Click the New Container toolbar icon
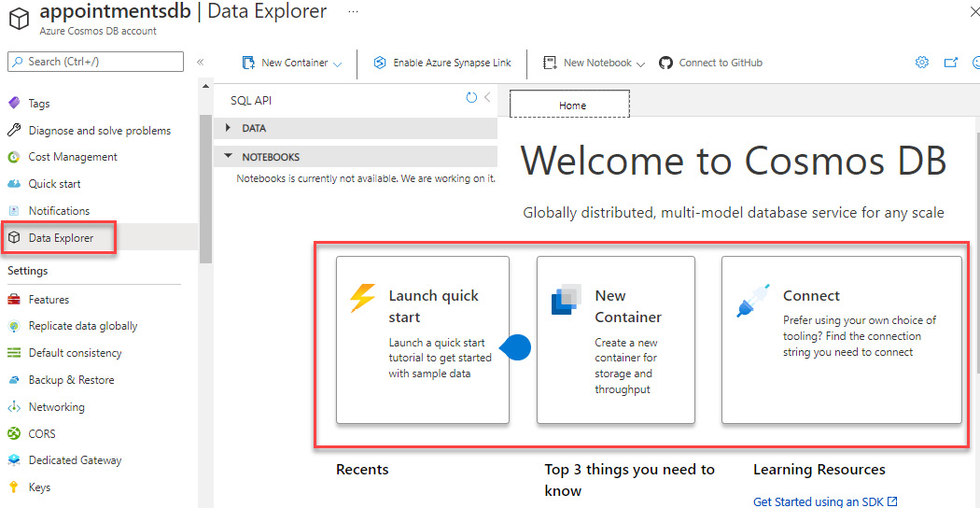The image size is (980, 508). click(x=248, y=63)
